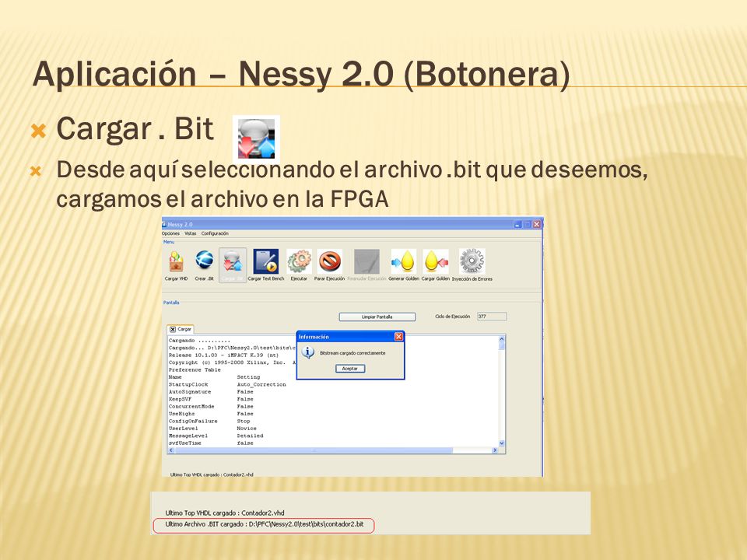Click the 'MessageLevel' log row

(x=216, y=436)
